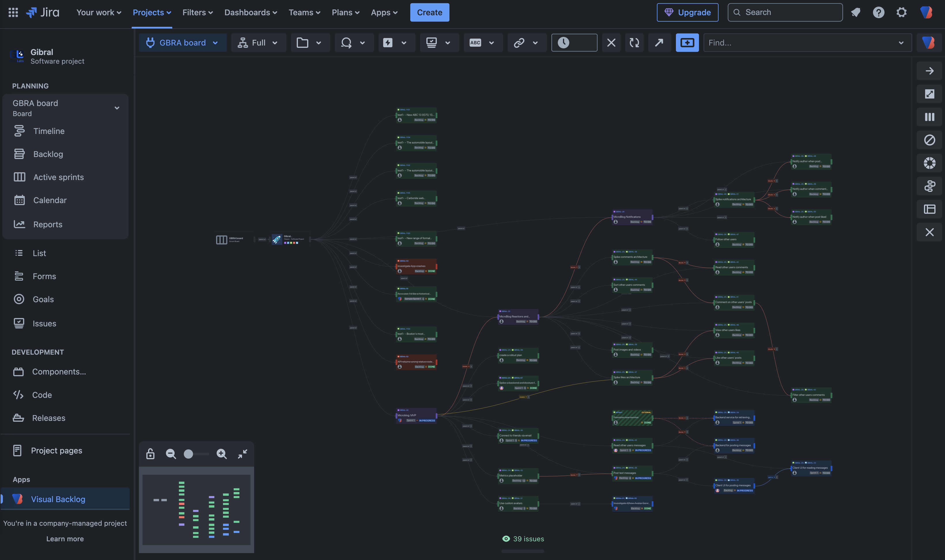945x560 pixels.
Task: Open Jira notifications bell
Action: click(x=856, y=12)
